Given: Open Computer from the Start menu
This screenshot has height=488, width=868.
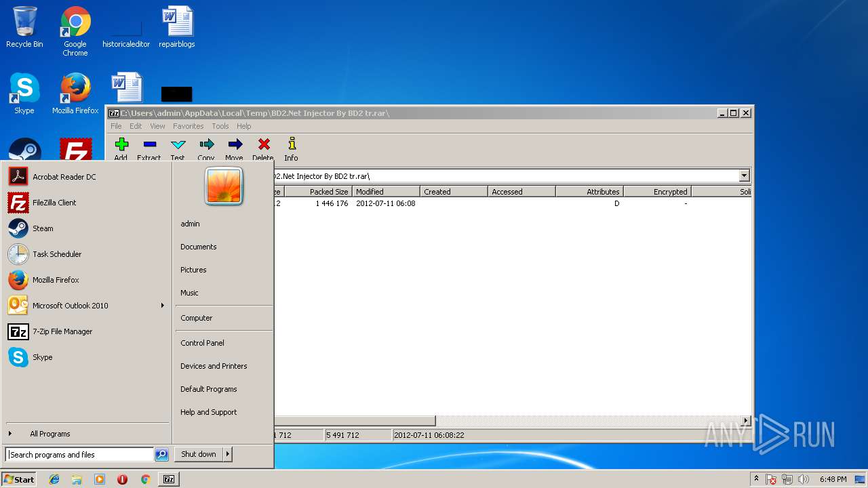Looking at the screenshot, I should 197,318.
